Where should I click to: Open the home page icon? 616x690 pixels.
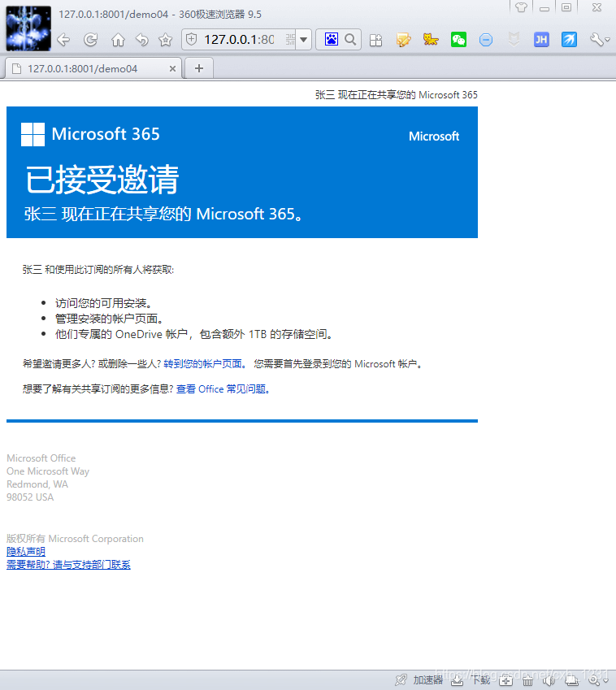tap(118, 40)
